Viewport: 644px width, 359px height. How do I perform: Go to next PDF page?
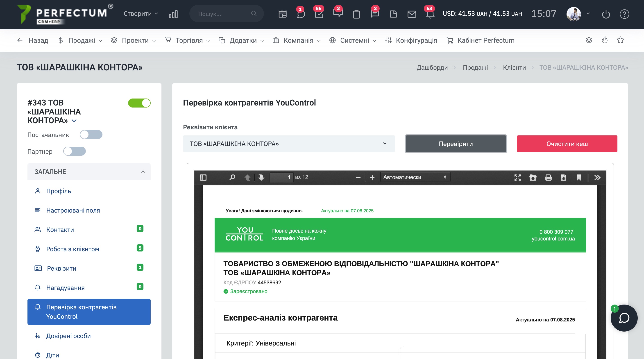click(x=261, y=177)
